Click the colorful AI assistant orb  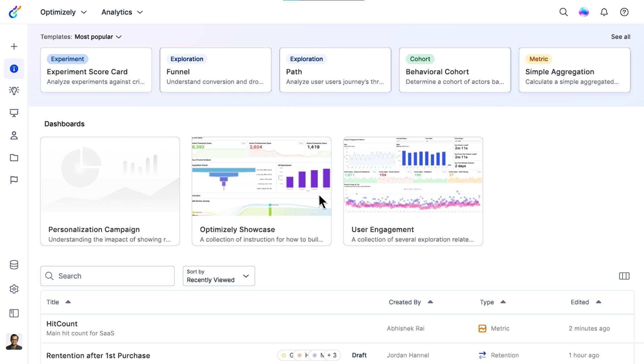(x=584, y=12)
